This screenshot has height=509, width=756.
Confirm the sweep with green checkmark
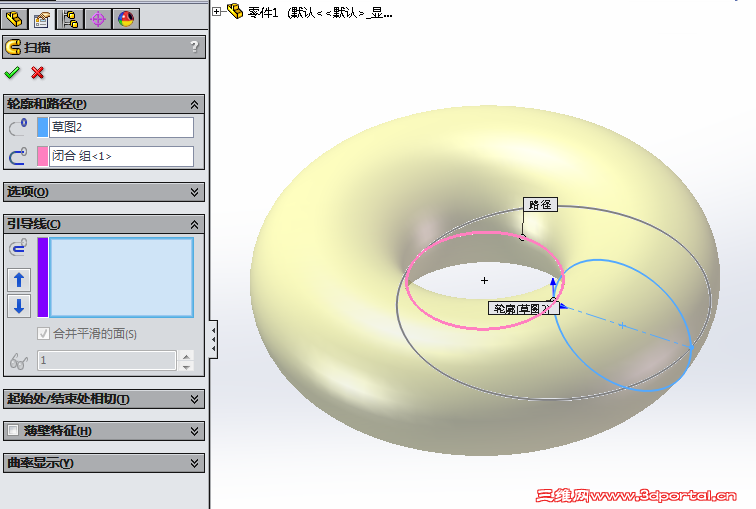12,73
